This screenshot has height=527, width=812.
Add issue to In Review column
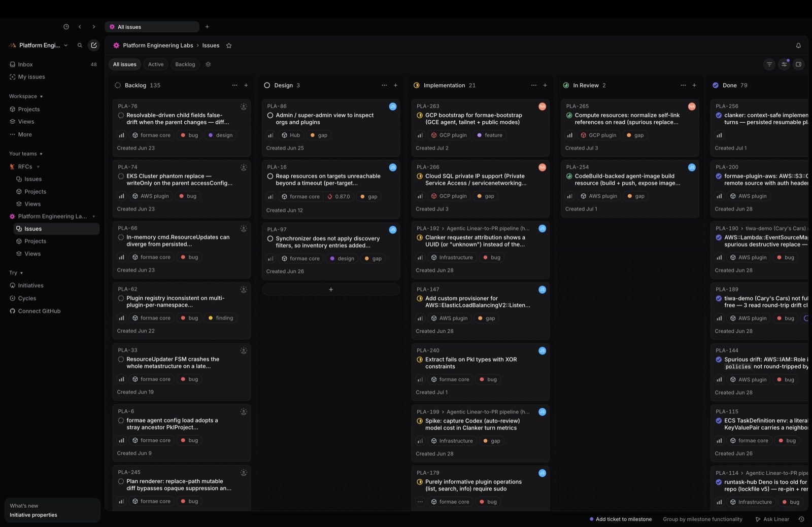[694, 85]
